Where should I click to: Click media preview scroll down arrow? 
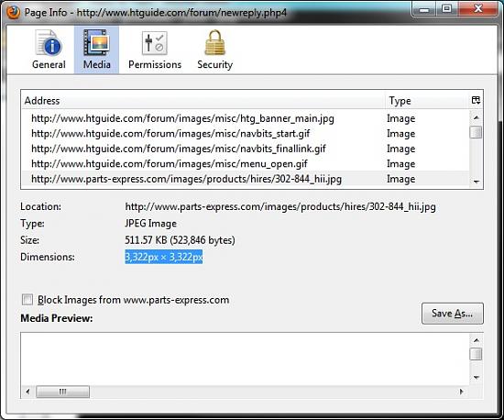tap(476, 378)
